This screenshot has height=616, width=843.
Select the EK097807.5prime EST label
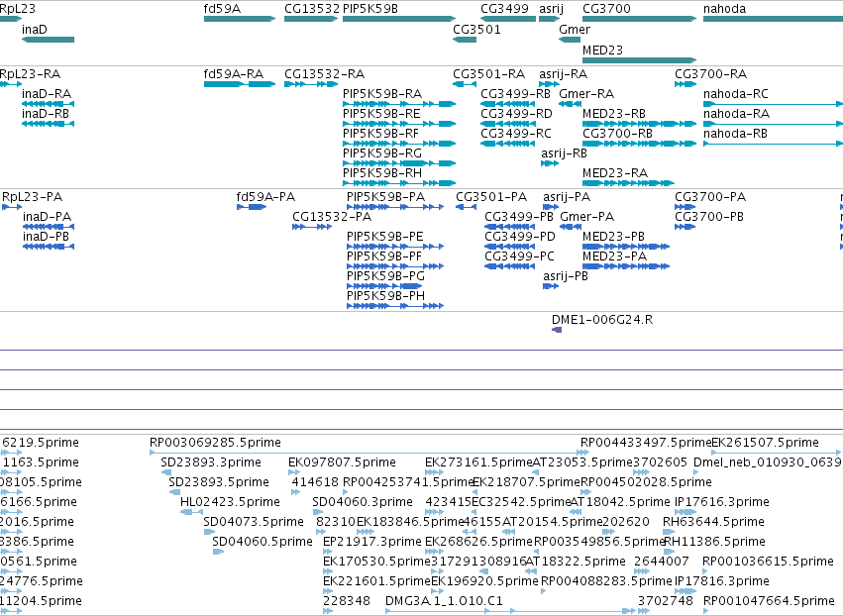tap(342, 462)
